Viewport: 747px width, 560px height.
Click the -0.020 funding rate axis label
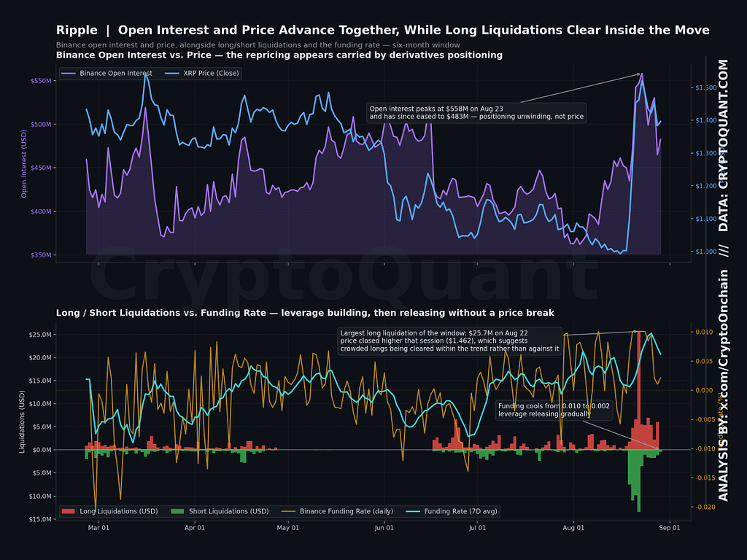[x=705, y=507]
